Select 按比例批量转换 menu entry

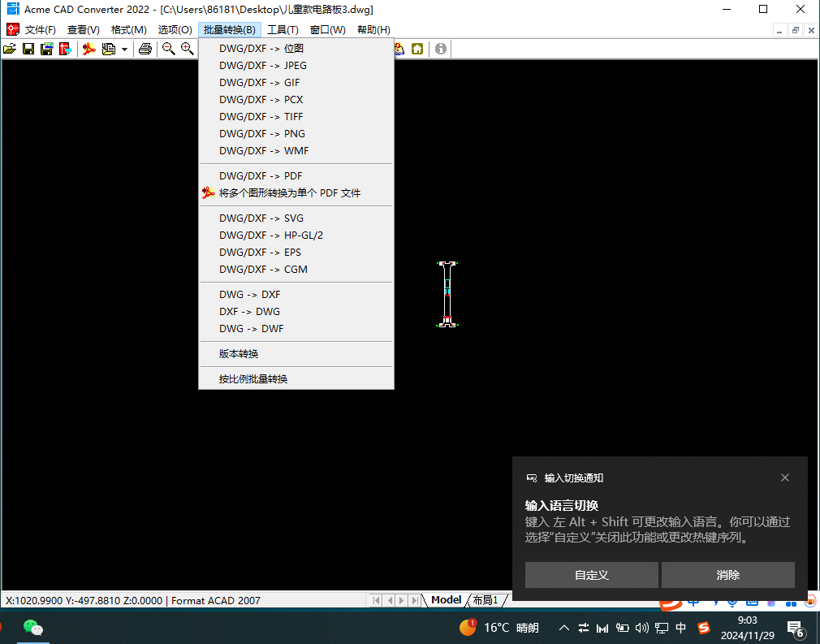[x=296, y=378]
